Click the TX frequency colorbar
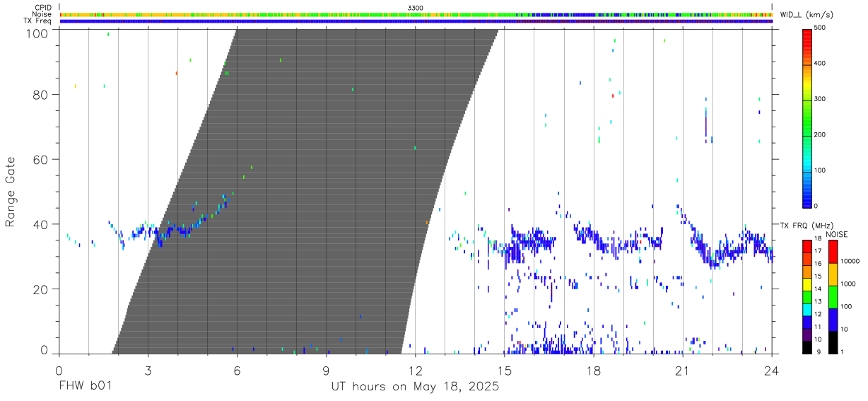868x401 pixels. [808, 296]
